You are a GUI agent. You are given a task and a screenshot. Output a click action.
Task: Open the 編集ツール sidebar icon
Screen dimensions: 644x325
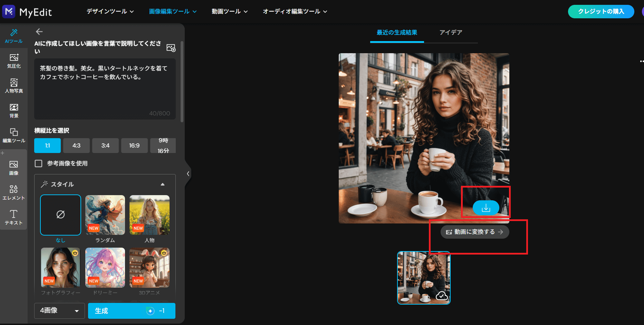point(14,135)
